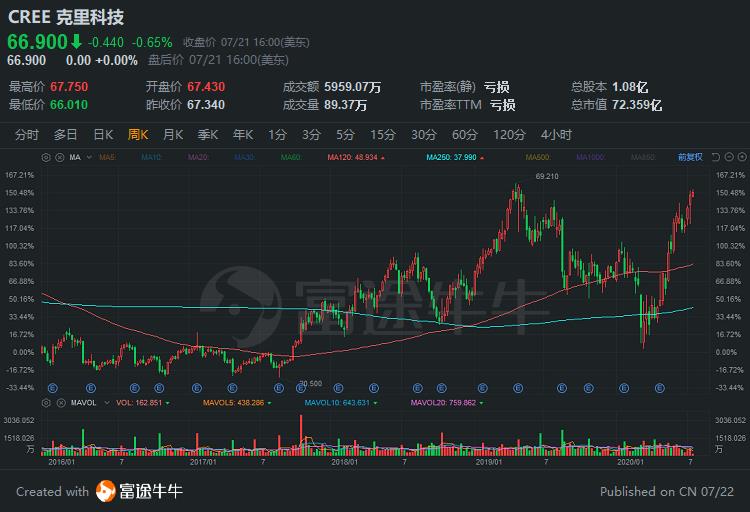Select the 60分 interval tab
This screenshot has height=512, width=750.
(465, 135)
